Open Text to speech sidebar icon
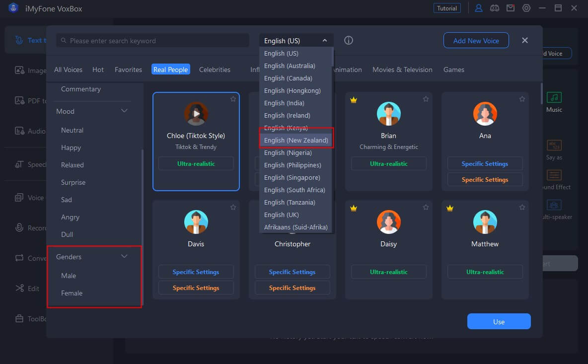The width and height of the screenshot is (588, 364). click(x=19, y=40)
